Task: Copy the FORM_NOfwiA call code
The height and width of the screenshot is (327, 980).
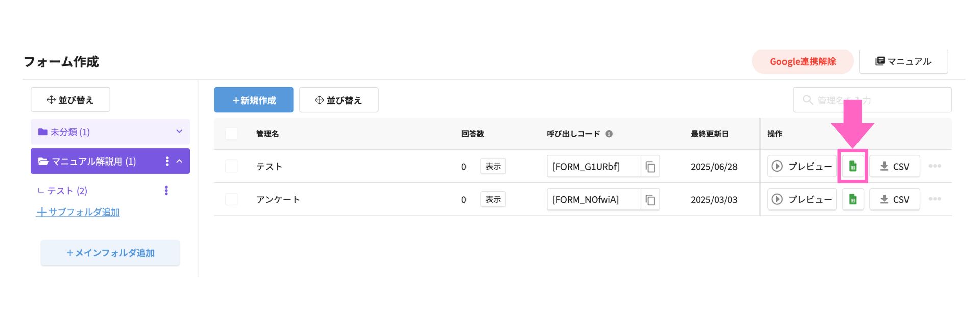Action: pyautogui.click(x=650, y=200)
